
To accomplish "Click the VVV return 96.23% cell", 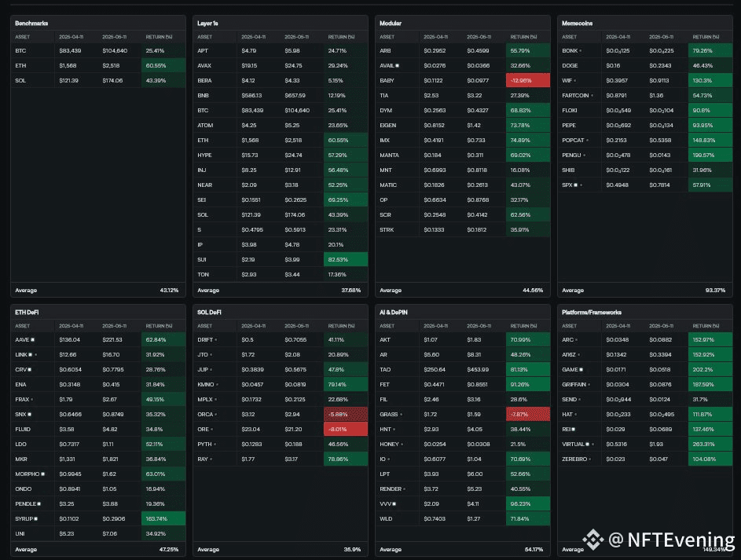I will pyautogui.click(x=528, y=503).
